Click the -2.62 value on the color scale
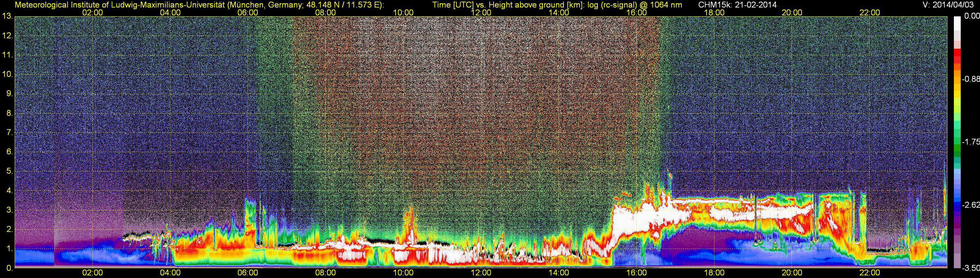This screenshot has width=980, height=278. [971, 205]
